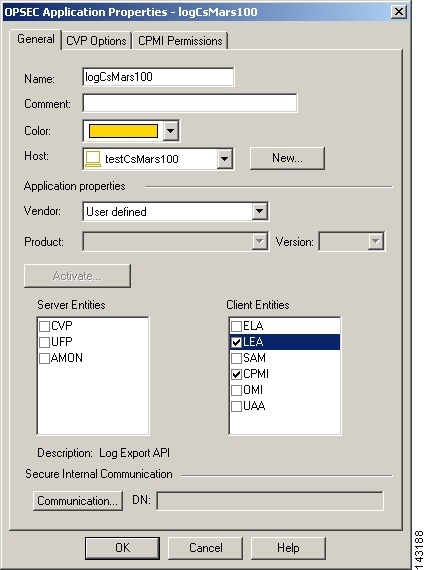This screenshot has width=425, height=570.
Task: Click the testCsMars100 host name text
Action: [142, 159]
